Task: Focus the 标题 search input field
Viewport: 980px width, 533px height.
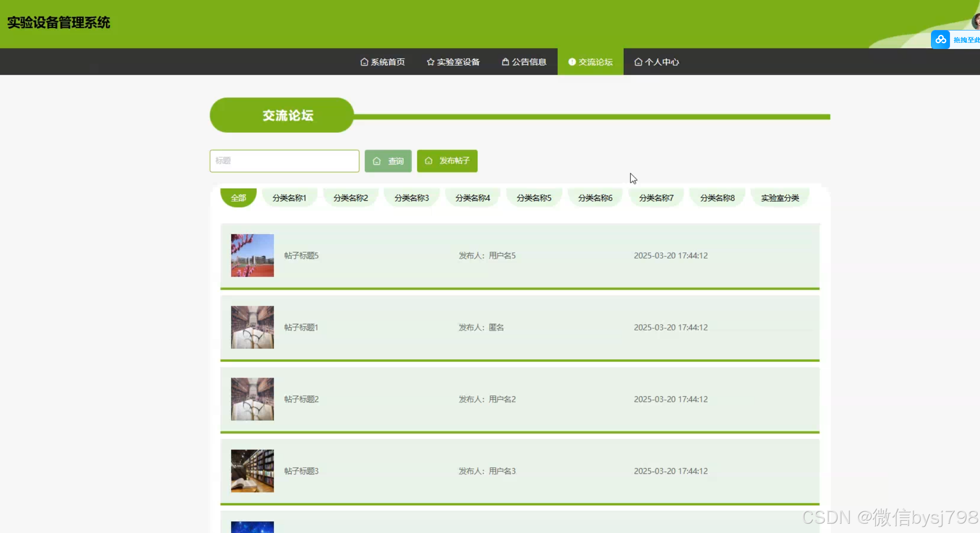Action: tap(285, 161)
